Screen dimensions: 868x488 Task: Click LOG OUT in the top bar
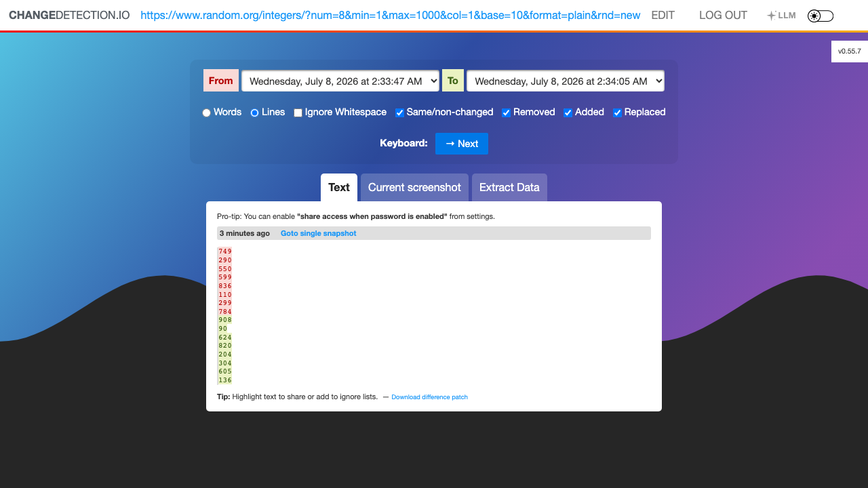click(x=723, y=15)
